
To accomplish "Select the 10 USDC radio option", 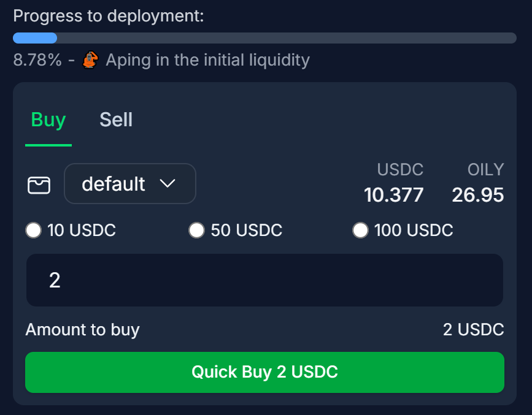I will 34,230.
